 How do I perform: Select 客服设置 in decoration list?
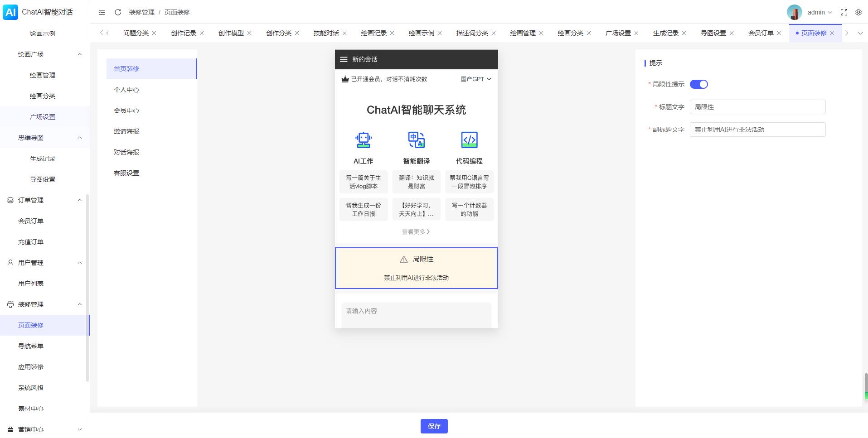(x=151, y=173)
